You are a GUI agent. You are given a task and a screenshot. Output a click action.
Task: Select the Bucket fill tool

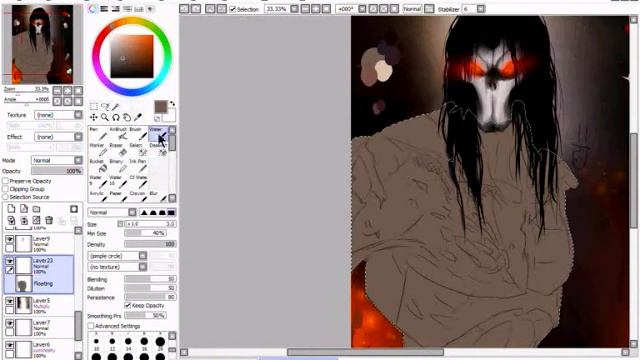(x=98, y=167)
